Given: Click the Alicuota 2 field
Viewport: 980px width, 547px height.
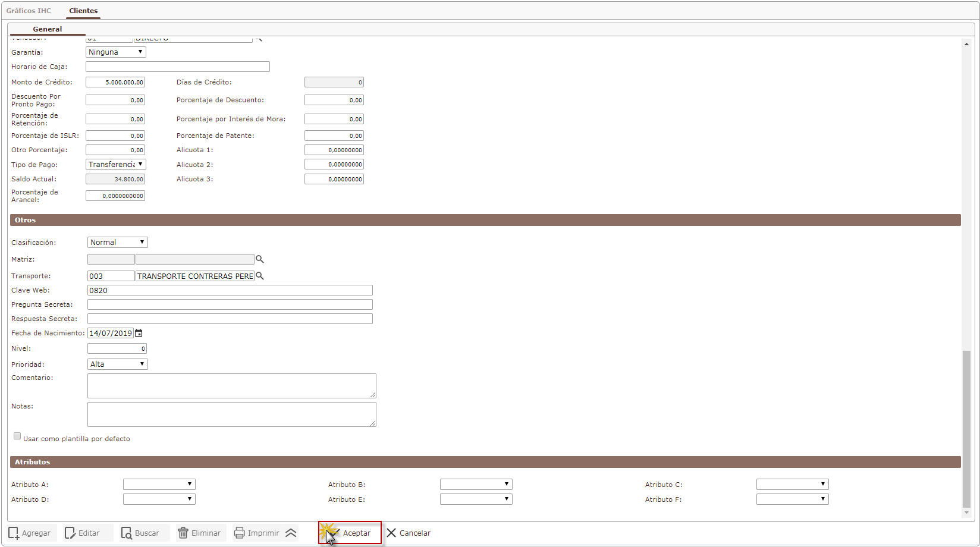Looking at the screenshot, I should [x=334, y=165].
